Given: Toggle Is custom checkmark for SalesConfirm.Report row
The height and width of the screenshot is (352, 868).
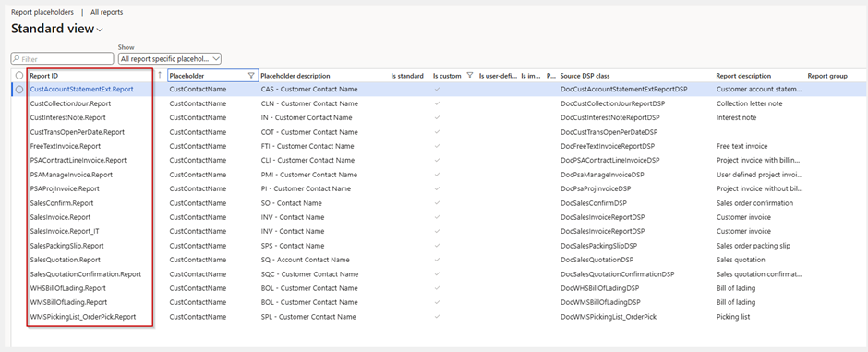Looking at the screenshot, I should 438,203.
